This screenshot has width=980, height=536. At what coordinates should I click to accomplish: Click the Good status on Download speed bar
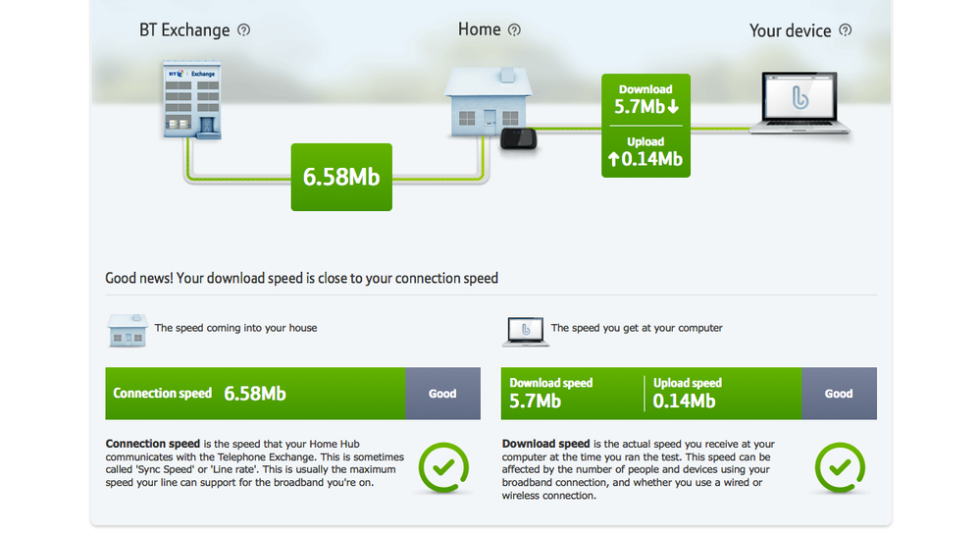tap(839, 394)
